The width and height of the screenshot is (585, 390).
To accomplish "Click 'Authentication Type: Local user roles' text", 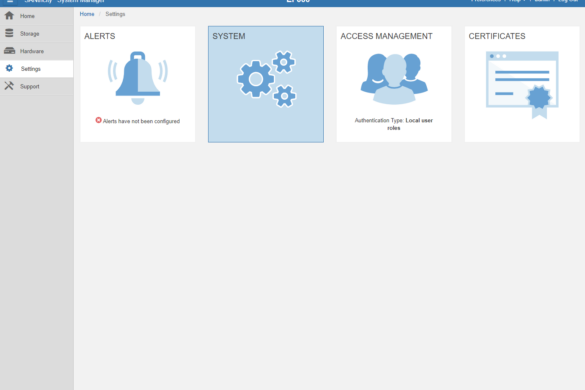I will (394, 124).
